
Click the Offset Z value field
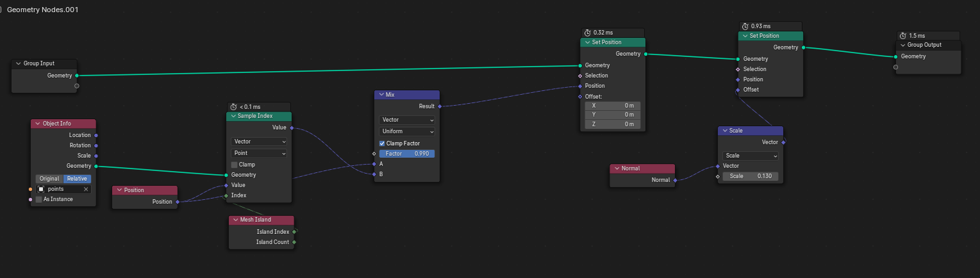point(612,124)
